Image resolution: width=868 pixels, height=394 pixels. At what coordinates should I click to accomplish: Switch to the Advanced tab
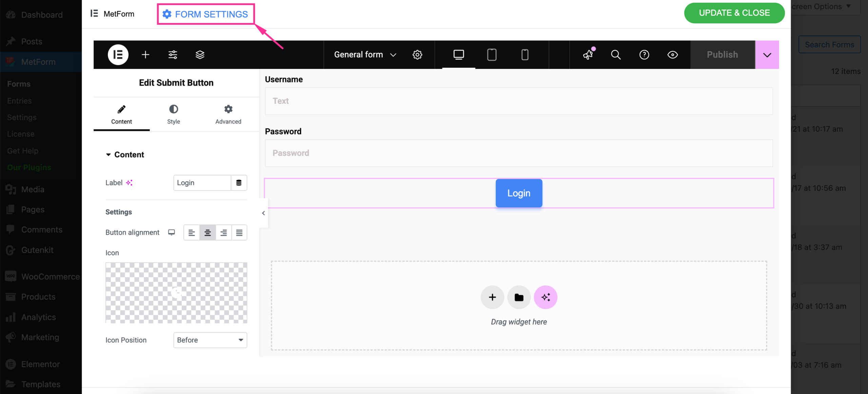pos(228,115)
